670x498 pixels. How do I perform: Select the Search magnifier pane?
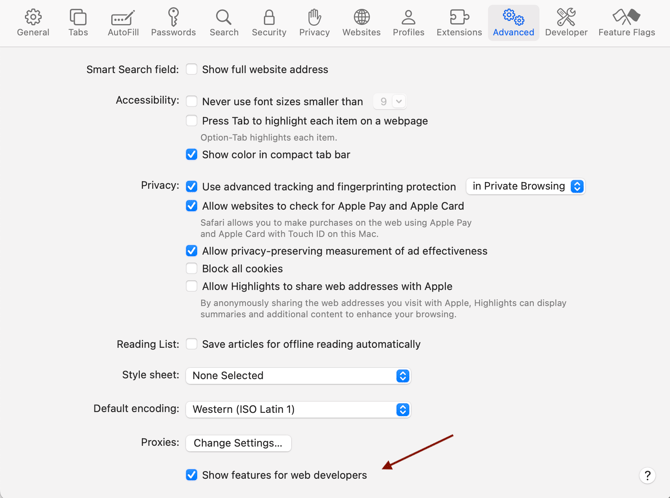click(224, 23)
